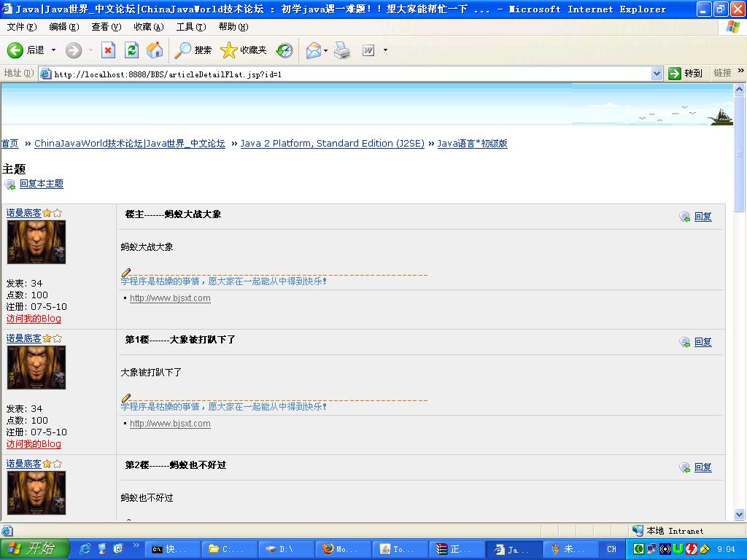Click the History toolbar icon
The height and width of the screenshot is (560, 747).
[x=285, y=50]
